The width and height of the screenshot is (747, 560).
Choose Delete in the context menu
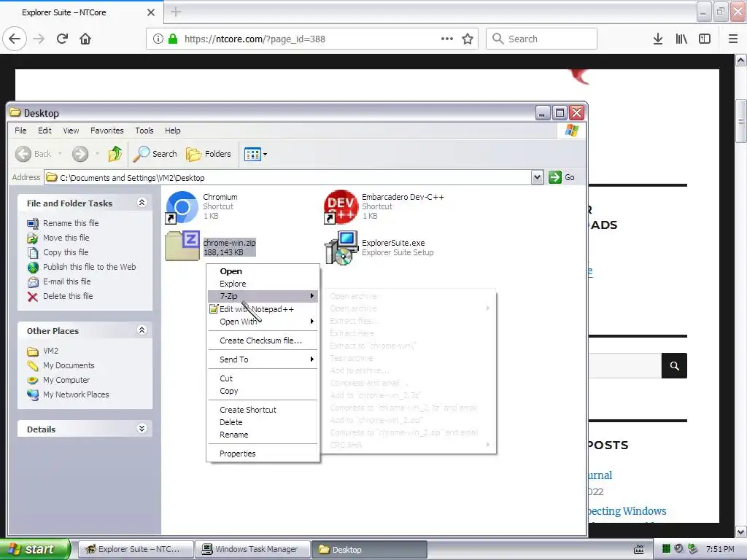coord(263,422)
